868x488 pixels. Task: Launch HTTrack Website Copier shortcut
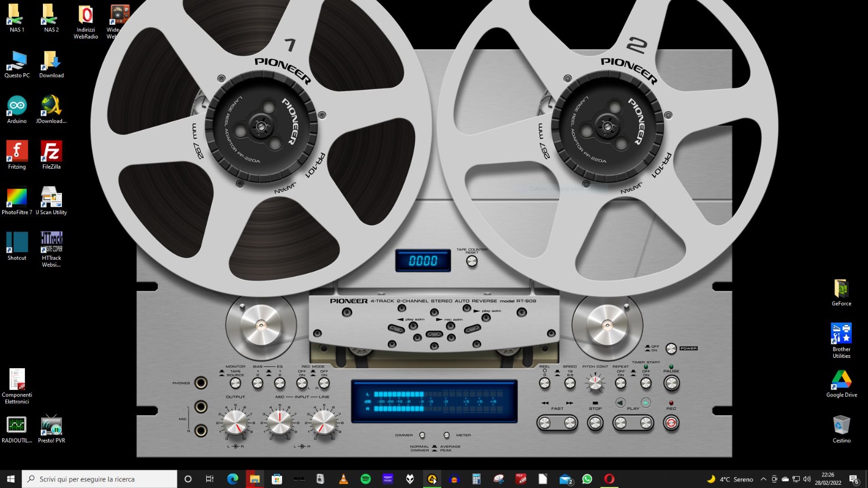(x=52, y=249)
